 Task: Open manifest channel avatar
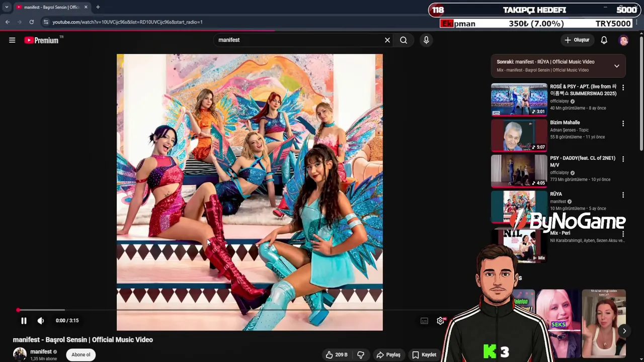pyautogui.click(x=20, y=354)
